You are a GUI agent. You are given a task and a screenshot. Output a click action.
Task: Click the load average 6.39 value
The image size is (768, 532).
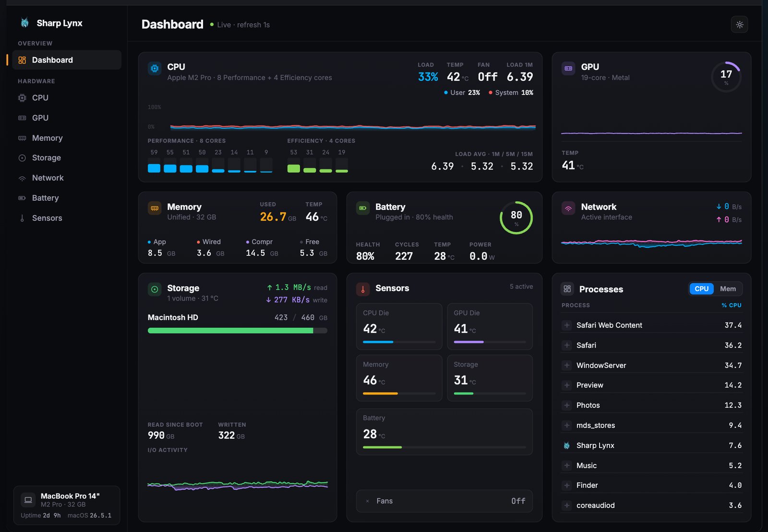coord(442,166)
